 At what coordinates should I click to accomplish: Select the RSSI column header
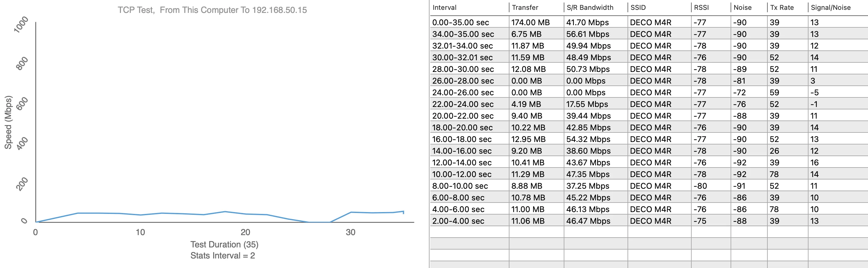pos(701,7)
